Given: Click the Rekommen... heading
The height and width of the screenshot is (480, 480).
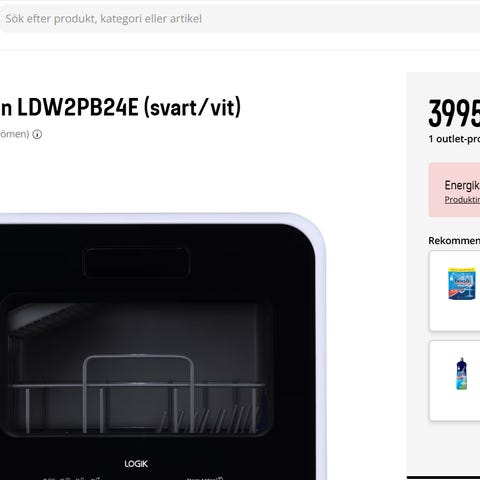Looking at the screenshot, I should click(454, 241).
